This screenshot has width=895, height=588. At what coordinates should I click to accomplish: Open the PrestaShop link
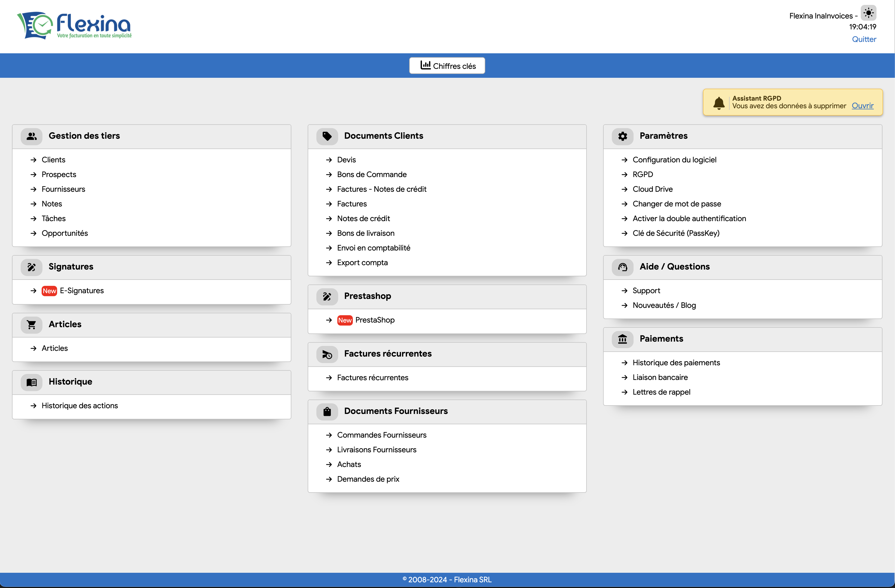pos(375,320)
